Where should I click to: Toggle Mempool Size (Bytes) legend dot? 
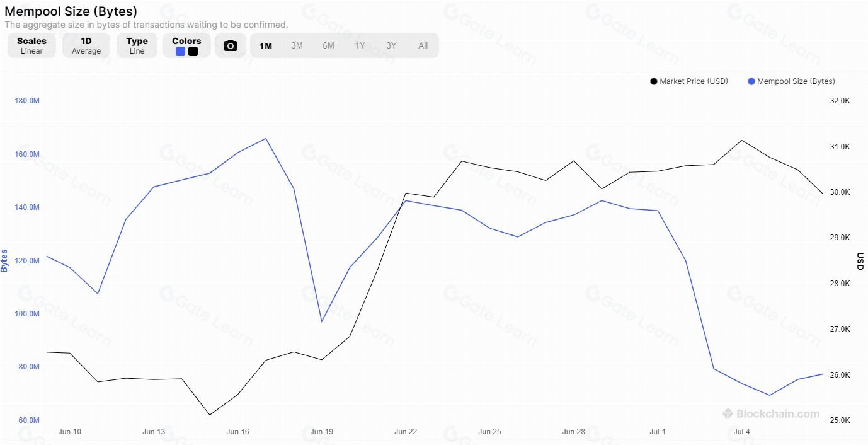tap(751, 81)
